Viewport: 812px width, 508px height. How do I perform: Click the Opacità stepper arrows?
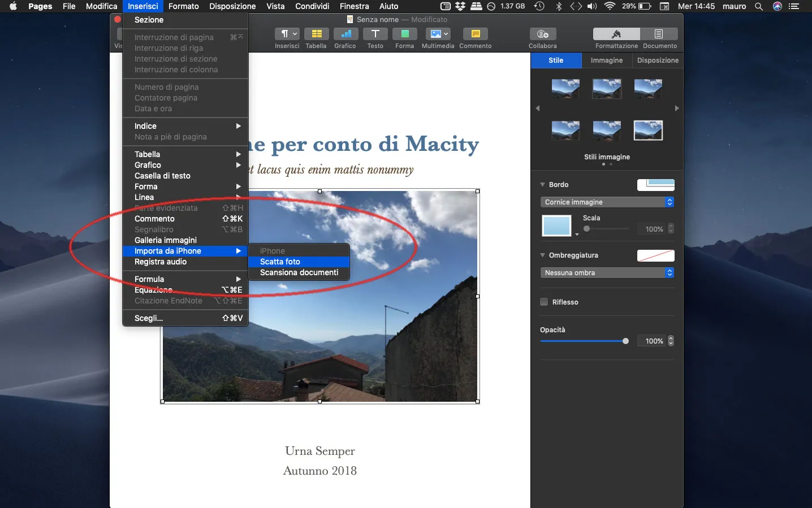click(x=671, y=341)
